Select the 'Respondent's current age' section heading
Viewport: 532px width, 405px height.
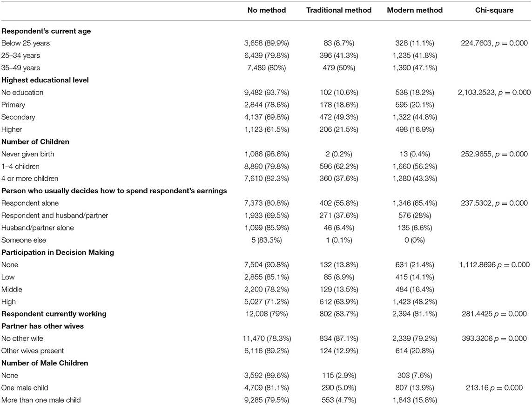(46, 31)
